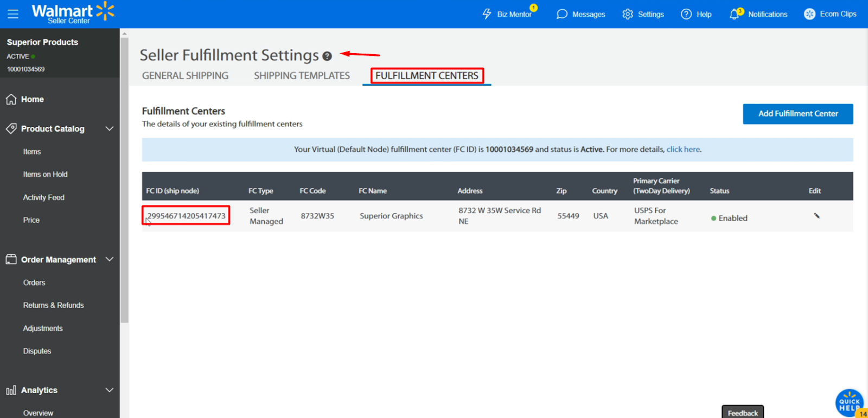Open Ecom Clips icon
868x418 pixels.
tap(809, 14)
